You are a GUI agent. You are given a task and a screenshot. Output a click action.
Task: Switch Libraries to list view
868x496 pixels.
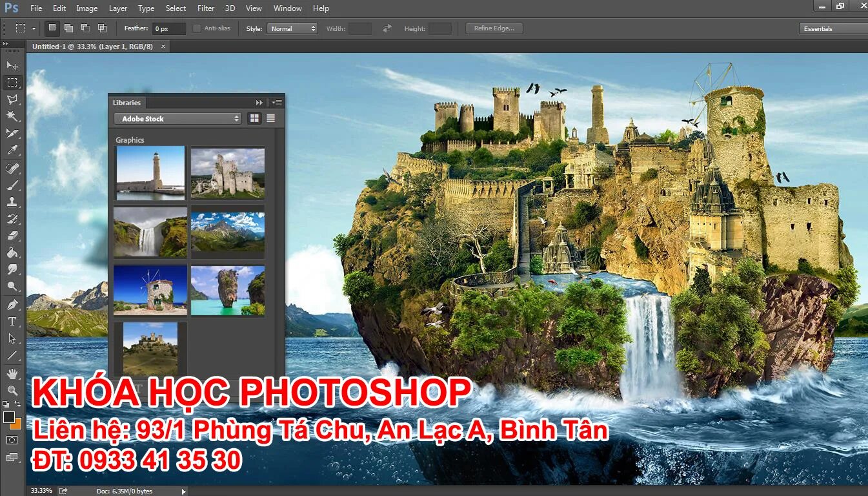pos(270,118)
